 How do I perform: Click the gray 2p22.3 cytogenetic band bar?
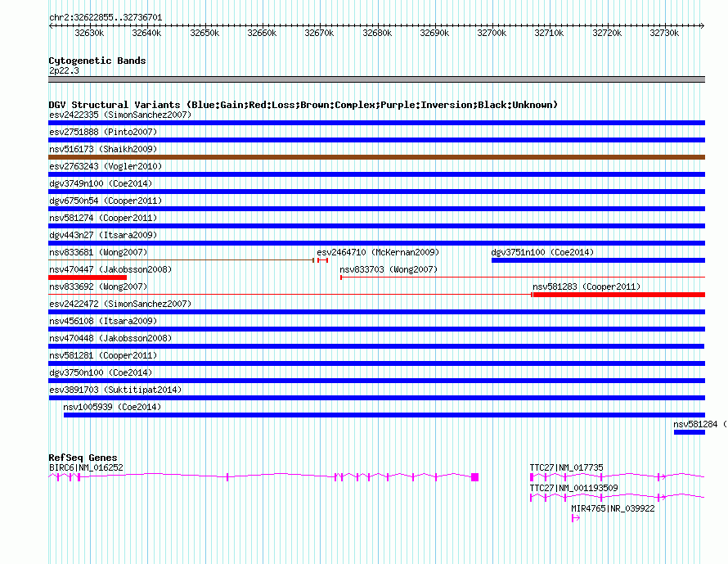coord(376,79)
